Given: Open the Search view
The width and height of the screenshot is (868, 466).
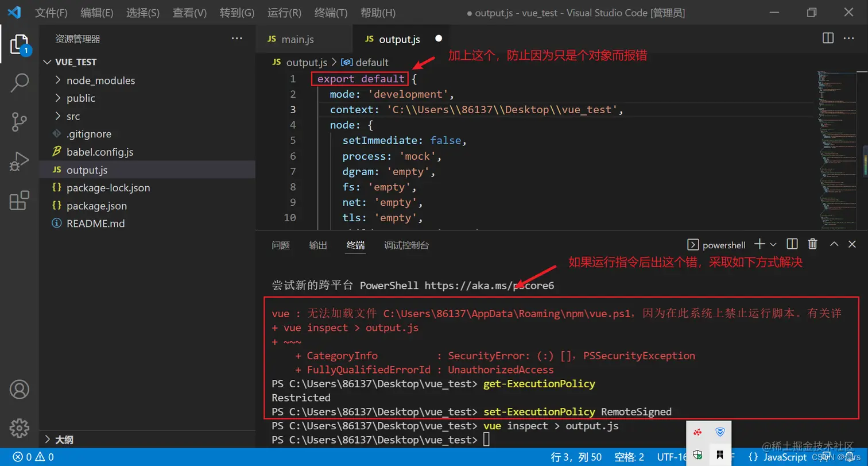Looking at the screenshot, I should click(20, 83).
